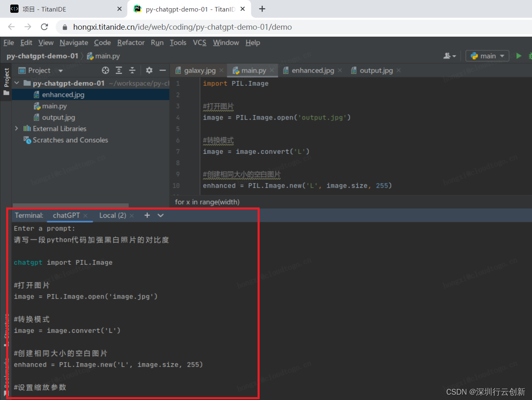This screenshot has width=532, height=400.
Task: Click the green Run button
Action: [519, 56]
